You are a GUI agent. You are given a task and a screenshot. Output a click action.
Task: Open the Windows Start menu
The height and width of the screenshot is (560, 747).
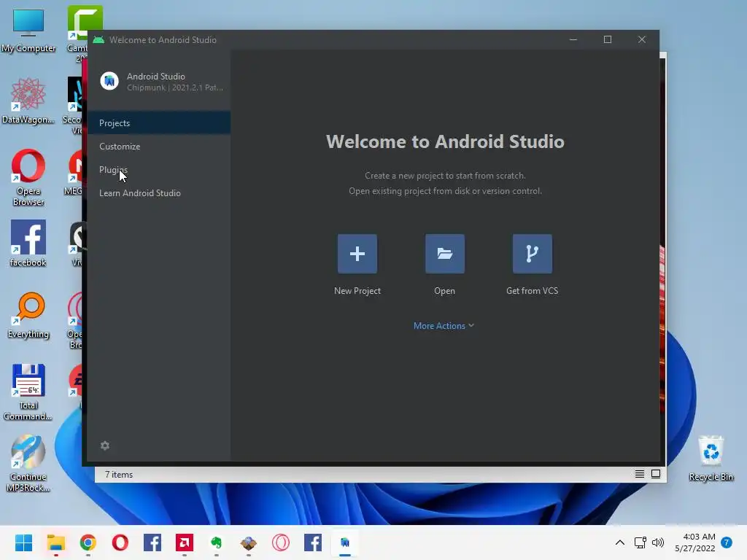point(23,542)
